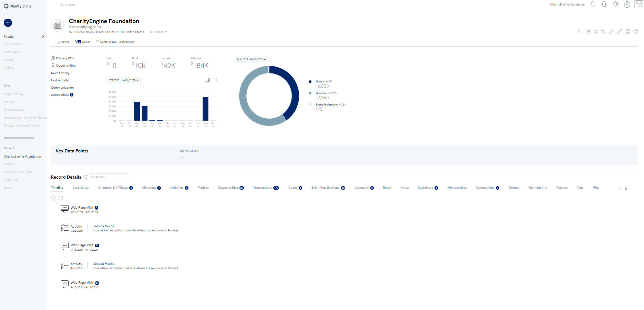Open the Opportunities tab
644x310 pixels.
[x=231, y=188]
